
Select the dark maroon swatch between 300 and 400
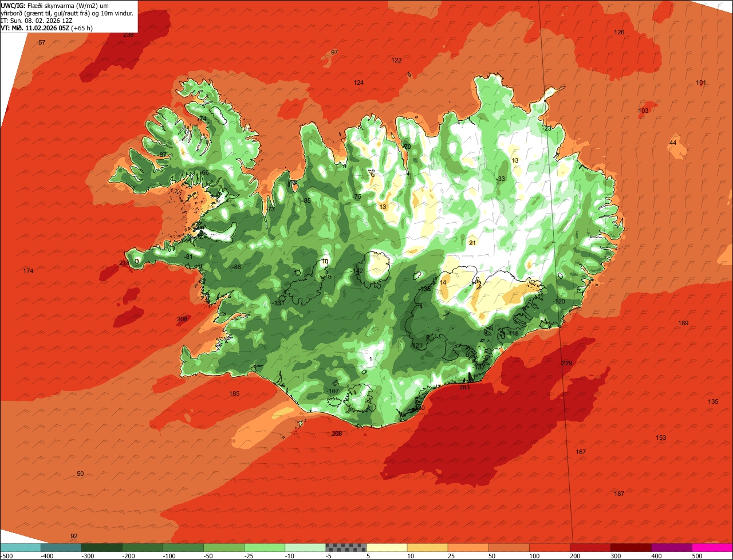631,547
